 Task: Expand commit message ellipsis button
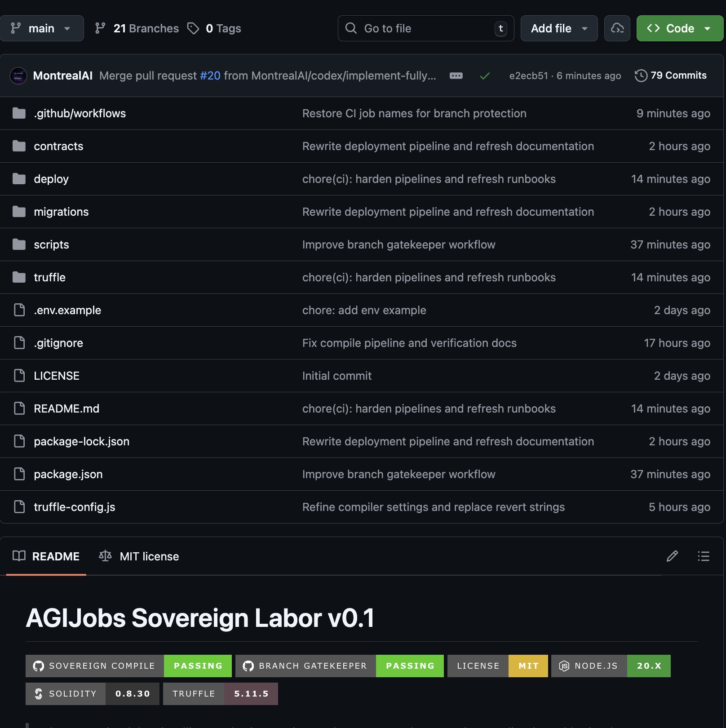pyautogui.click(x=456, y=75)
